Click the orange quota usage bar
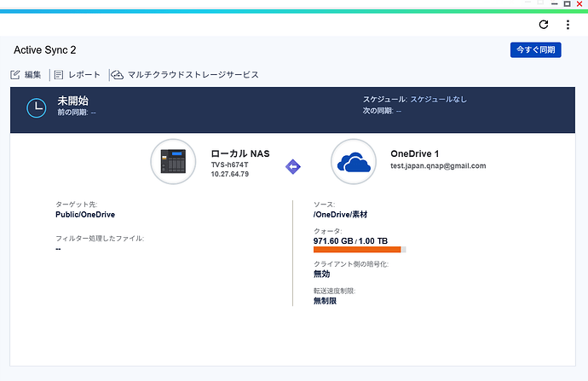 point(358,250)
